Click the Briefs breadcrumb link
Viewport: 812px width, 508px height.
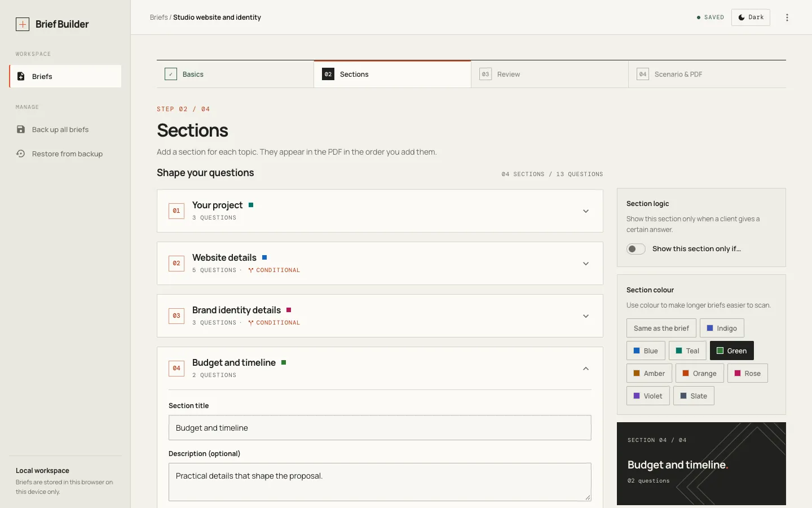pyautogui.click(x=158, y=17)
